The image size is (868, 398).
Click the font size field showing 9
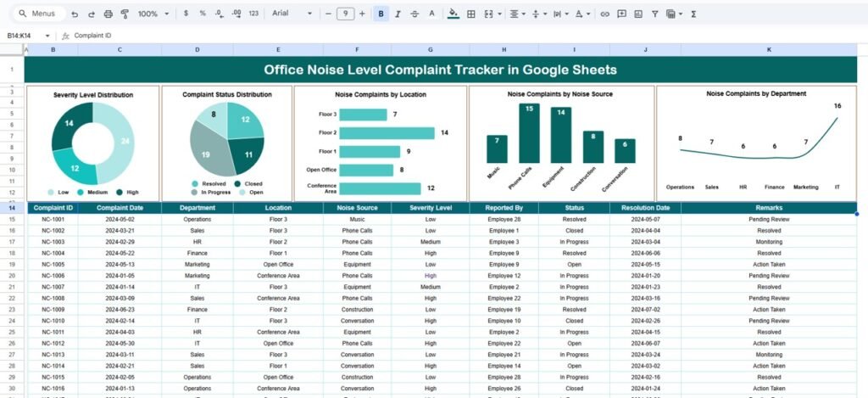(346, 14)
